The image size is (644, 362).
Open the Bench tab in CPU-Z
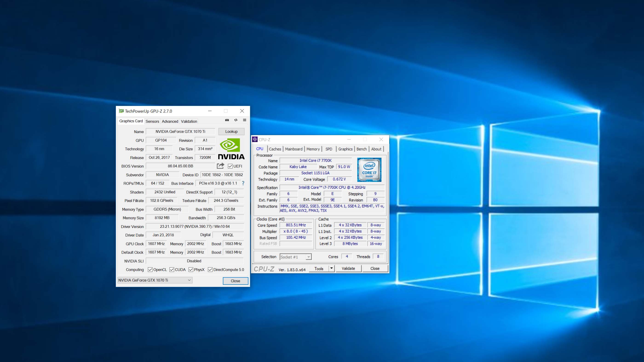click(x=362, y=149)
